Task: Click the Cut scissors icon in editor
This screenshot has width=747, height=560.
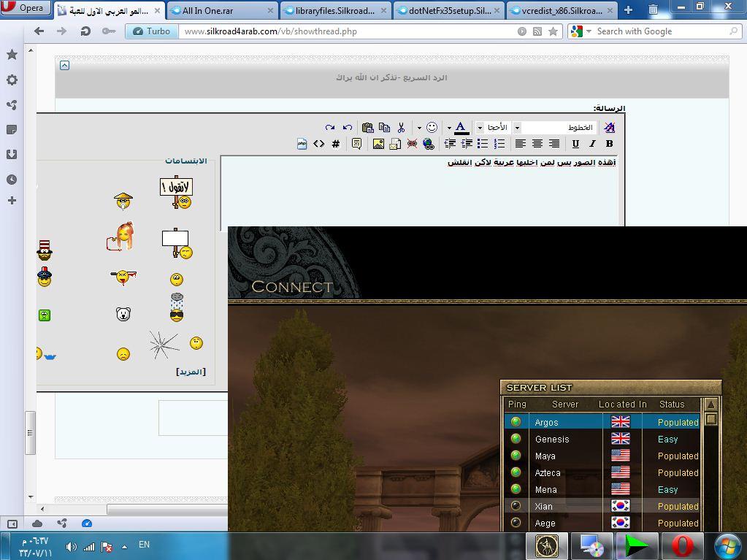Action: (401, 128)
